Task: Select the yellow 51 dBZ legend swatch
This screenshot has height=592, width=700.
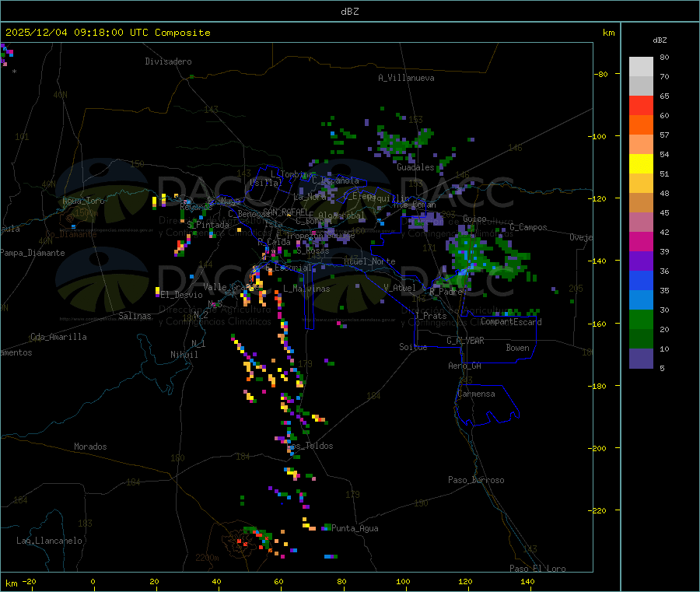Action: [x=641, y=164]
